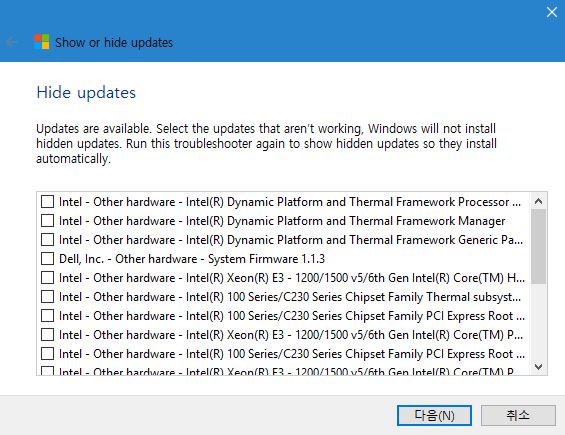Click the 다음(N) next button
565x435 pixels.
point(434,416)
